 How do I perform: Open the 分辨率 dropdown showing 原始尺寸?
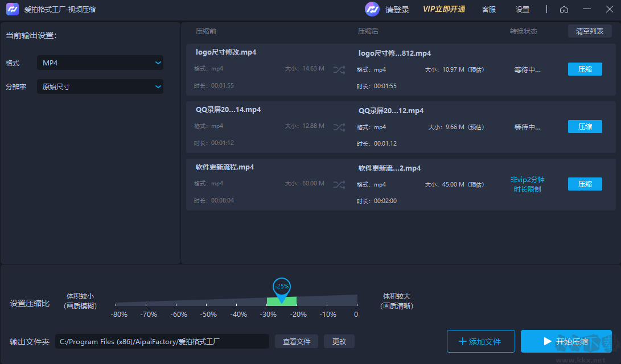[x=100, y=86]
